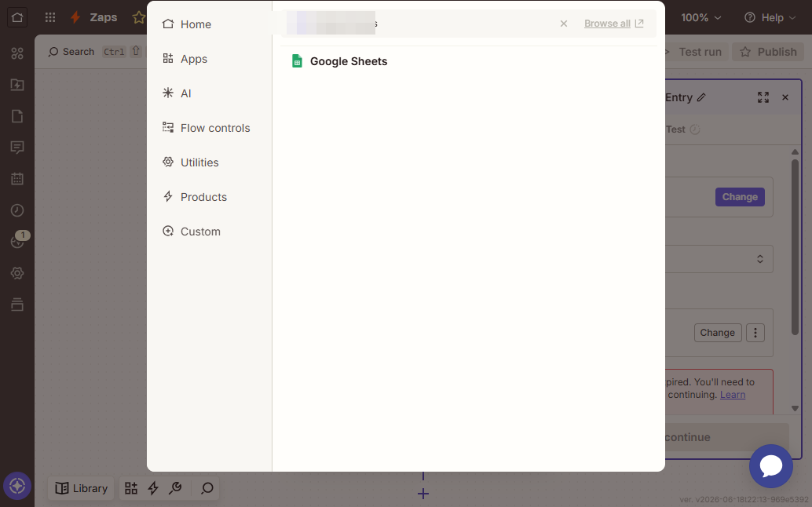Click the upload arrow icon beside Search
This screenshot has height=507, width=812.
136,51
